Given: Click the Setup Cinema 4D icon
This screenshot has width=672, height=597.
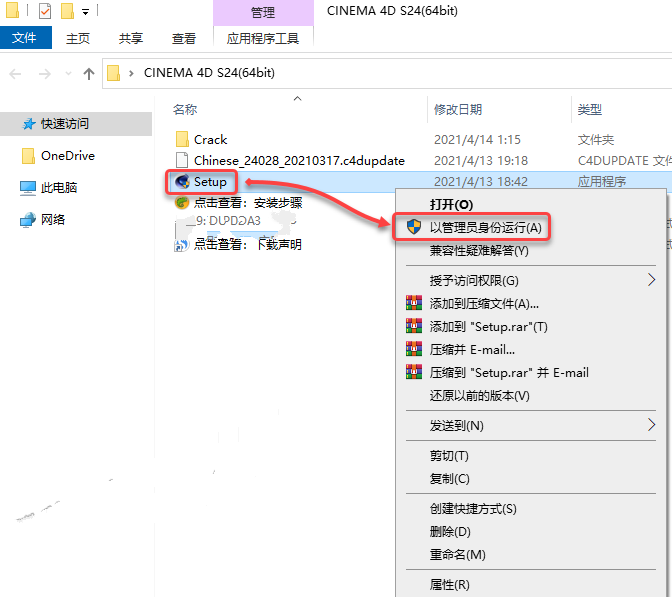Looking at the screenshot, I should pyautogui.click(x=182, y=182).
